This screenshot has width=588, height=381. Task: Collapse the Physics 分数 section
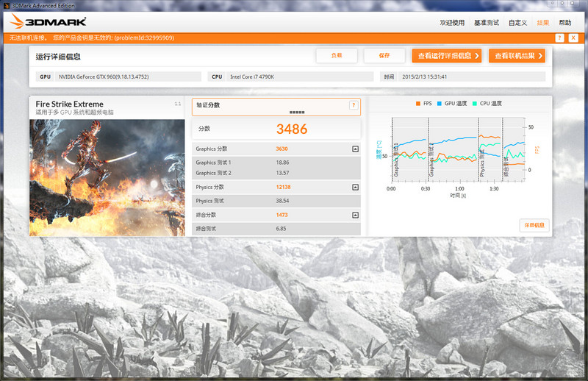click(x=356, y=187)
